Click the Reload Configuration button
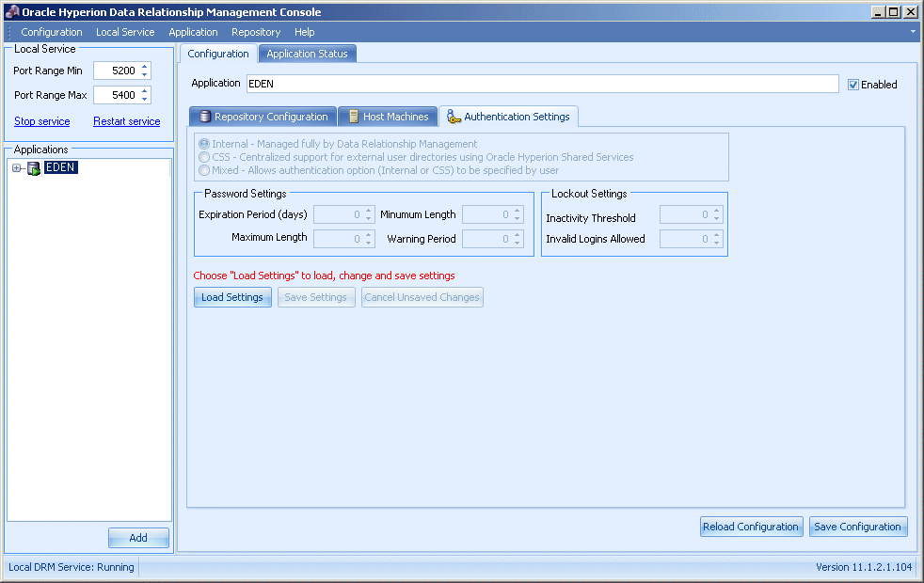 (751, 527)
